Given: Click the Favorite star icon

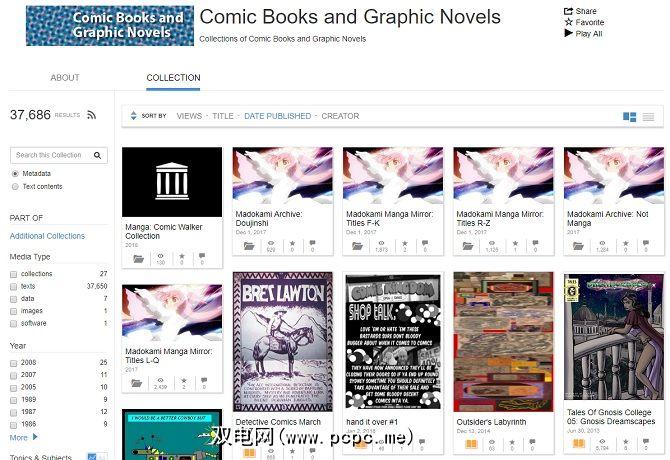Looking at the screenshot, I should [568, 22].
